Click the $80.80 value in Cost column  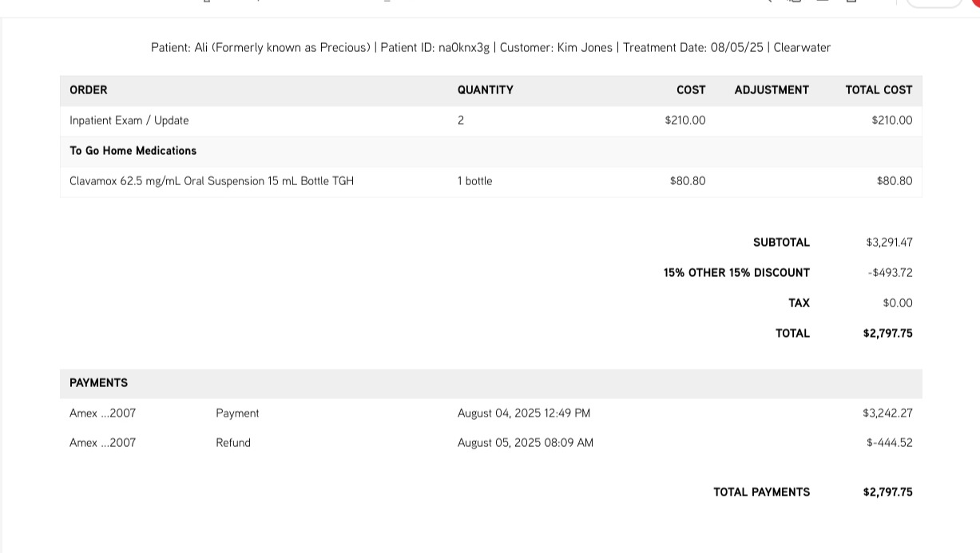click(688, 181)
